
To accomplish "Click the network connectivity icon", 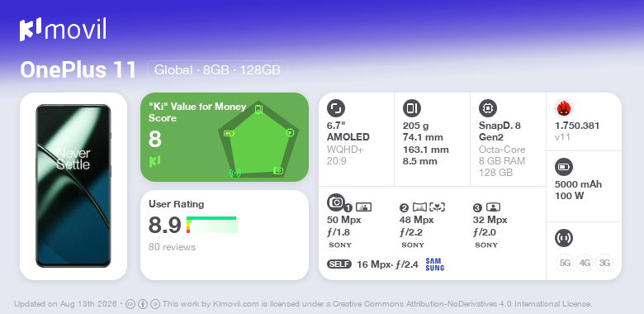I will (x=563, y=238).
